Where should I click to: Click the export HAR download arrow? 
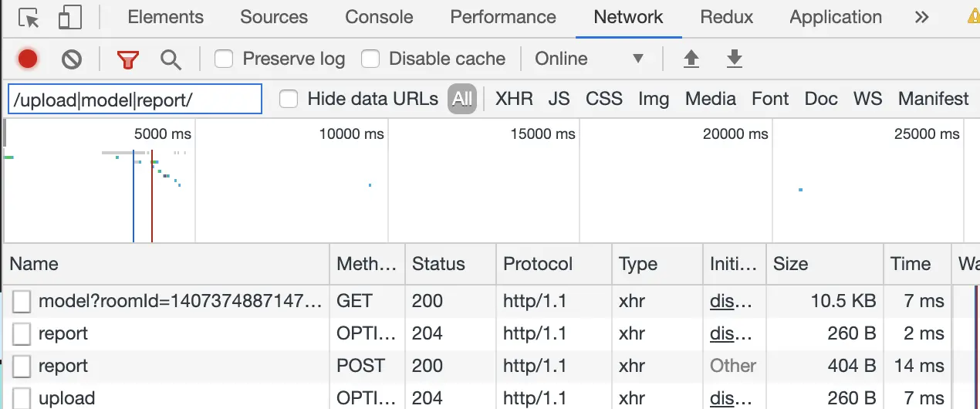(x=735, y=59)
